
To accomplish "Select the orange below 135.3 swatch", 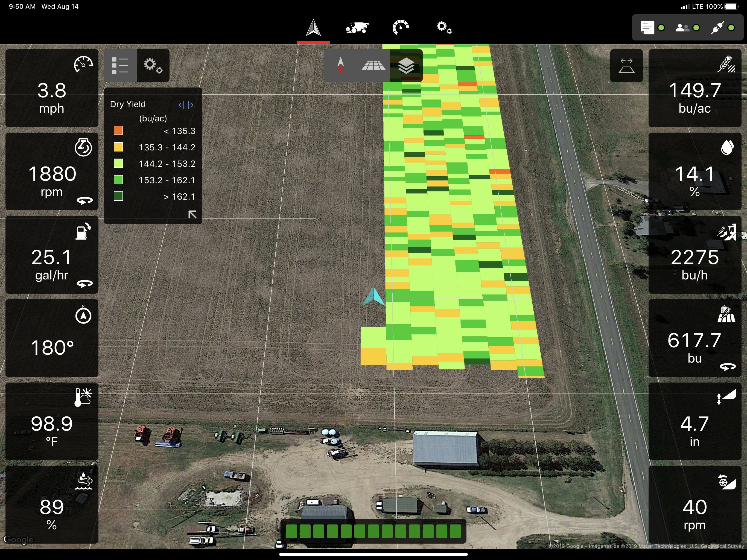I will click(118, 130).
